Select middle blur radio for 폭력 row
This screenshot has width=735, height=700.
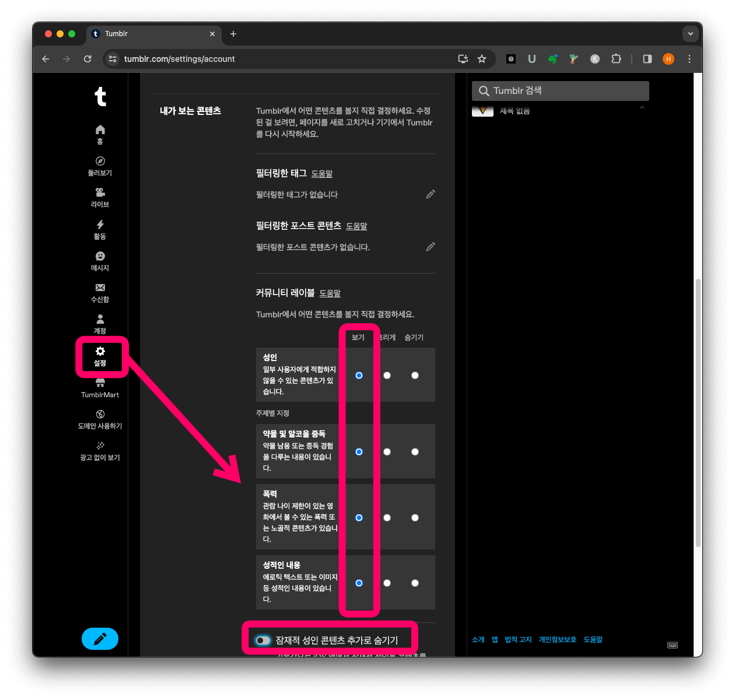pos(387,517)
